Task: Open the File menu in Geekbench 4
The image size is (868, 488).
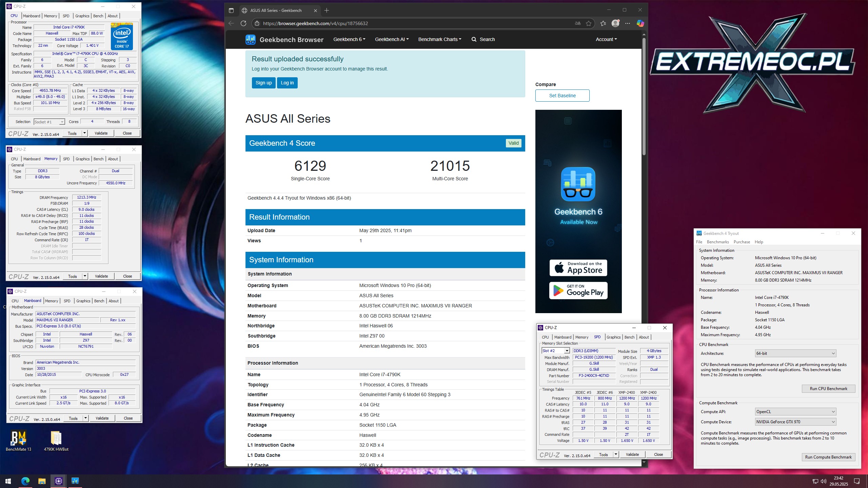Action: point(699,242)
